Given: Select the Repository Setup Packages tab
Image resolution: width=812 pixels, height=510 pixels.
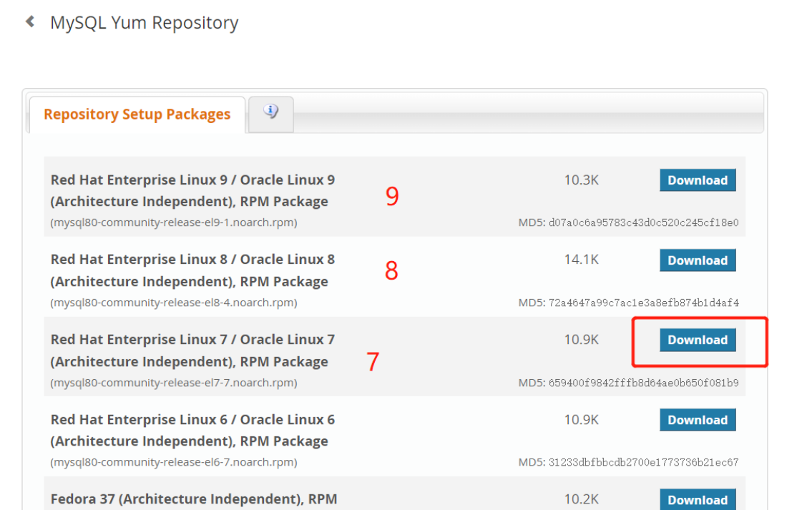Looking at the screenshot, I should point(137,114).
